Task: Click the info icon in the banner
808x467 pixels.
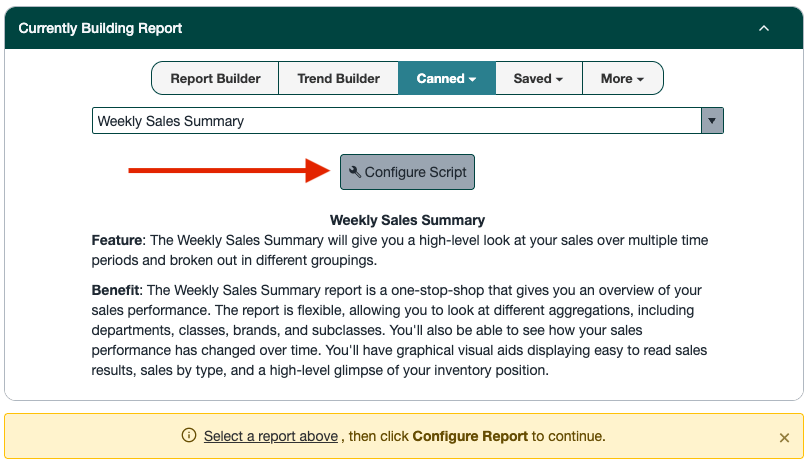Action: 189,436
